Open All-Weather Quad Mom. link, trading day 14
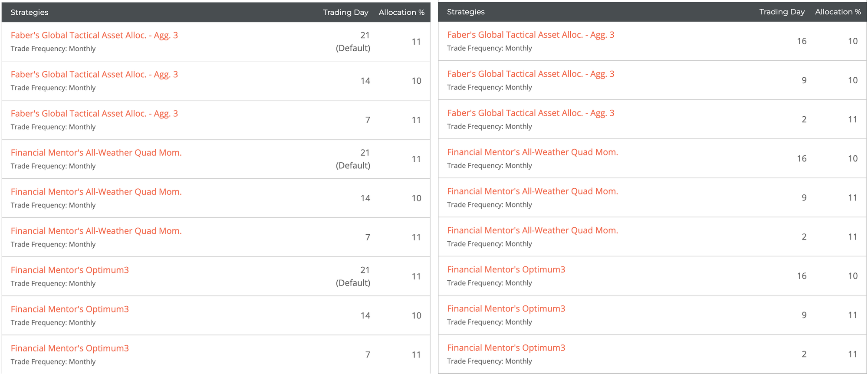Image resolution: width=868 pixels, height=374 pixels. tap(96, 192)
